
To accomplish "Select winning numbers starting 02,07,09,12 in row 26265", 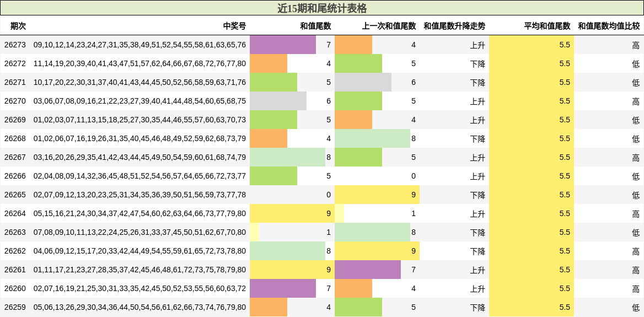I will (139, 195).
